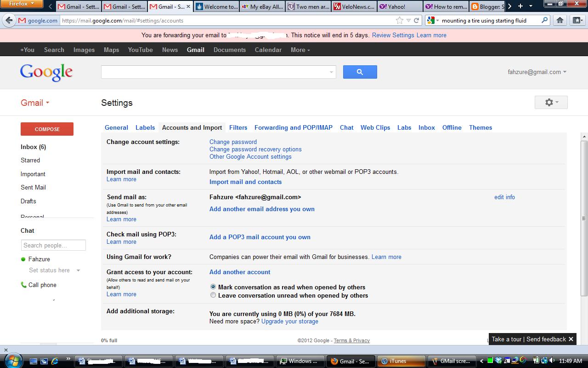Click Import mail and contacts link
The width and height of the screenshot is (588, 368).
245,182
